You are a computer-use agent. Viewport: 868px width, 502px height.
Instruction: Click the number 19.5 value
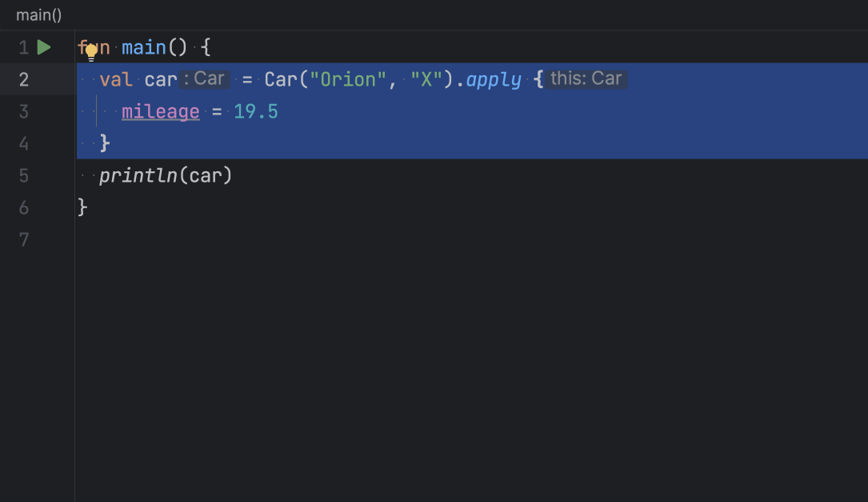(x=256, y=111)
